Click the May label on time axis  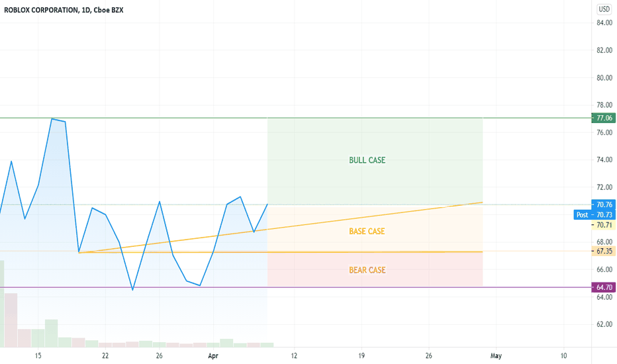(x=496, y=356)
